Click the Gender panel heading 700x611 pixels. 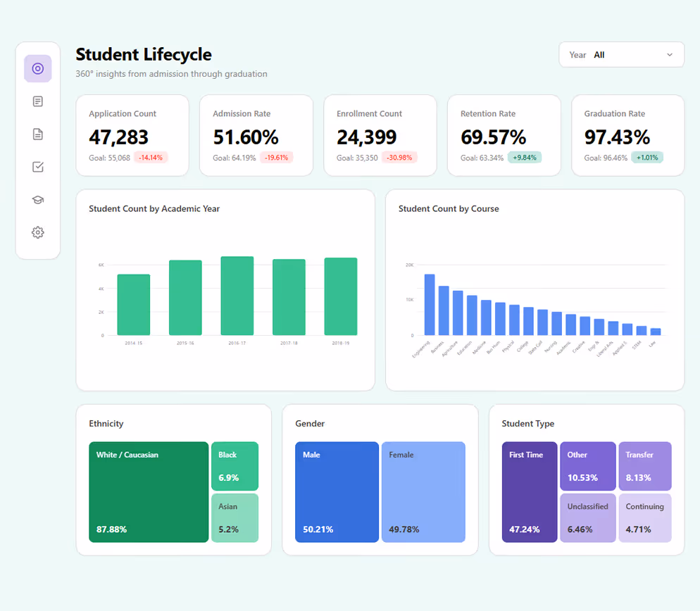tap(310, 424)
